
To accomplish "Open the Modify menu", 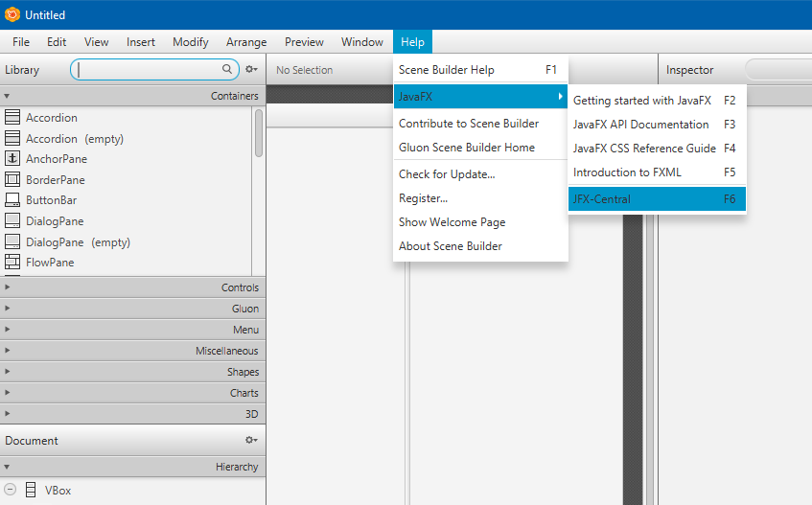I will coord(191,42).
